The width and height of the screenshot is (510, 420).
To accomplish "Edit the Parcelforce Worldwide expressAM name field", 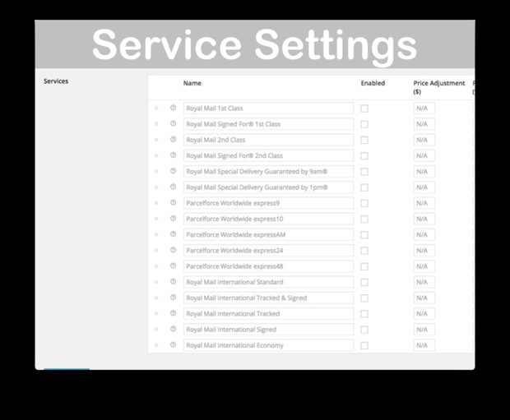I will pos(268,235).
